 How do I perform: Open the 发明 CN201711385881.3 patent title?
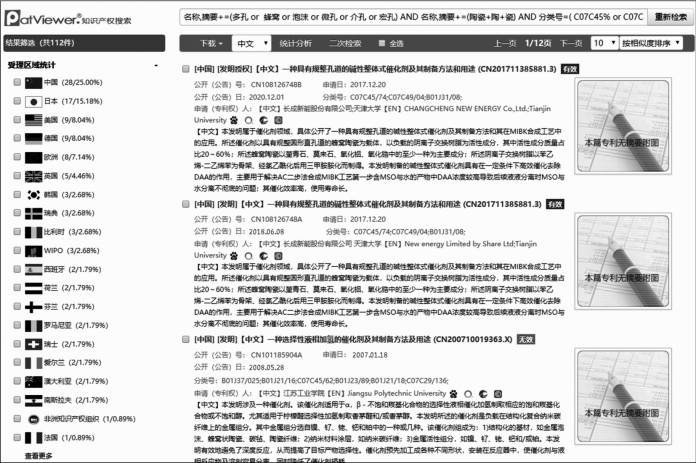[368, 204]
